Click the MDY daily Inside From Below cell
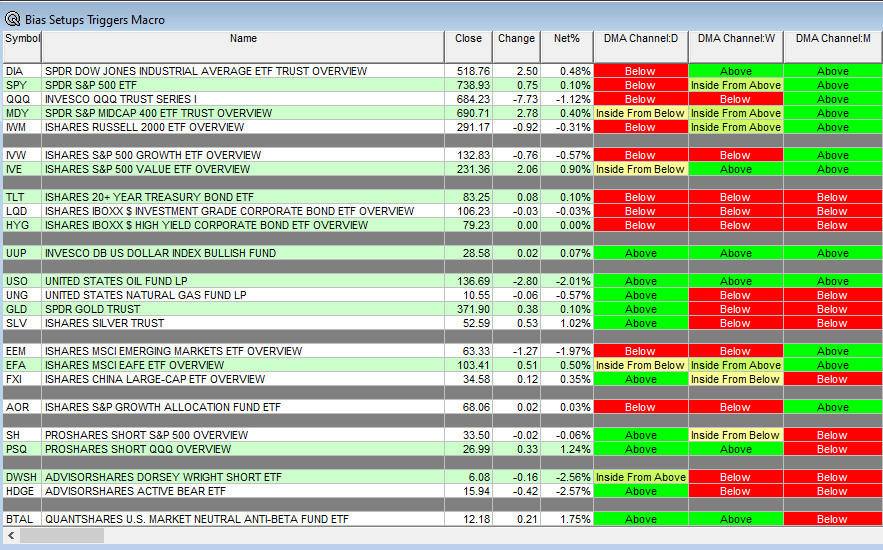883x550 pixels. coord(641,113)
